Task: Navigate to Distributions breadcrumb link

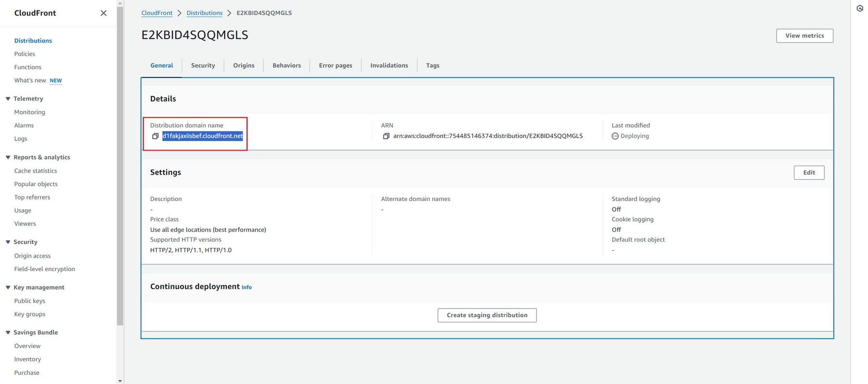Action: click(204, 13)
